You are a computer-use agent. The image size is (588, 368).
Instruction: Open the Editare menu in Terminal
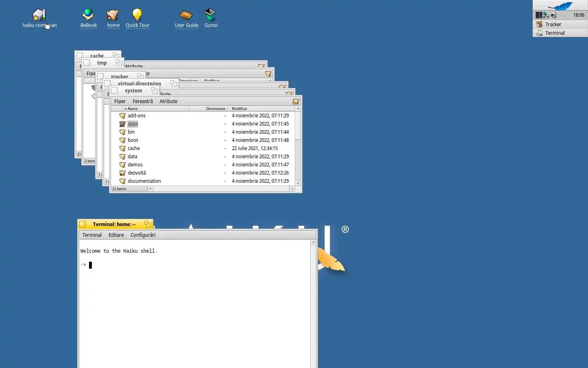click(x=116, y=235)
